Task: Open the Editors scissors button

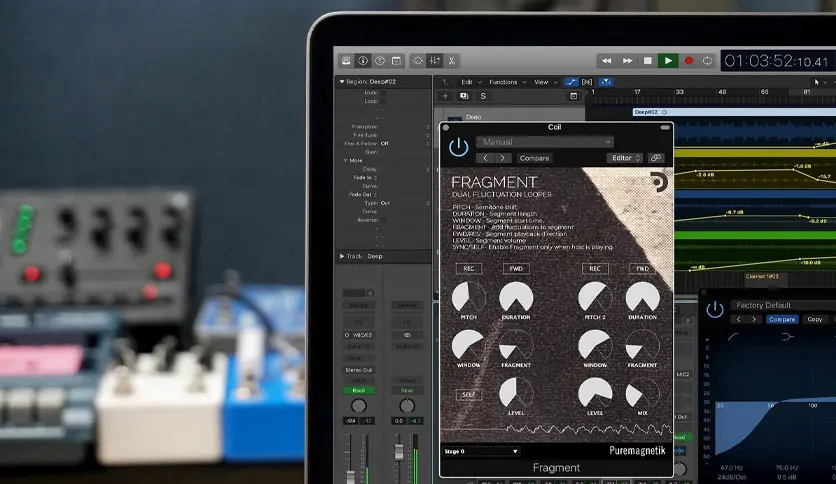Action: [452, 61]
